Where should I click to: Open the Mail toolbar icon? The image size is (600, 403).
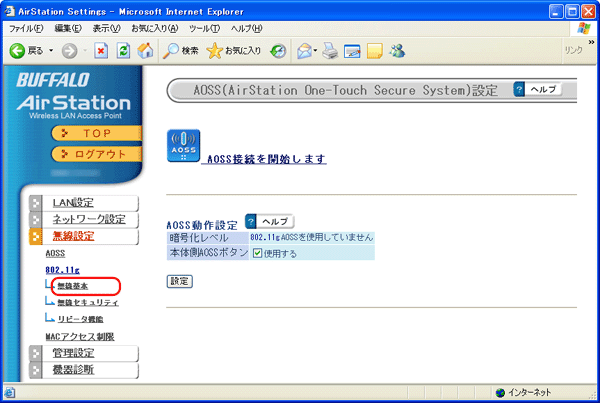click(x=304, y=50)
